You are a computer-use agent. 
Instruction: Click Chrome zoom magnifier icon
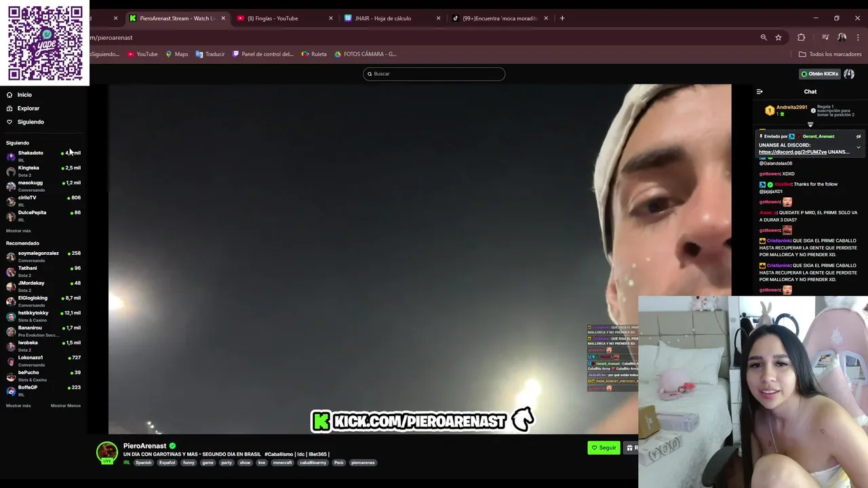(x=764, y=37)
